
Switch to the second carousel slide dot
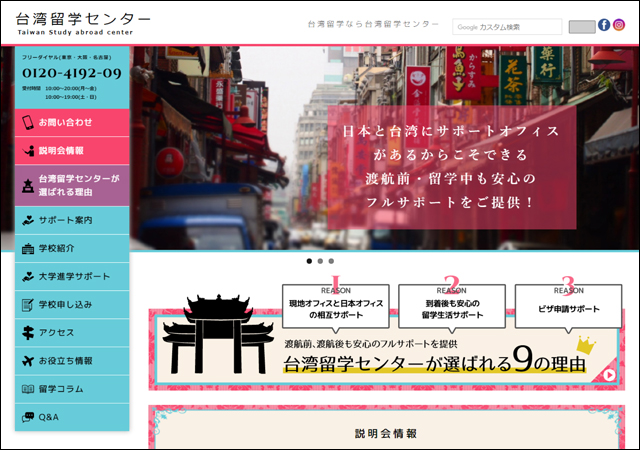coord(319,261)
